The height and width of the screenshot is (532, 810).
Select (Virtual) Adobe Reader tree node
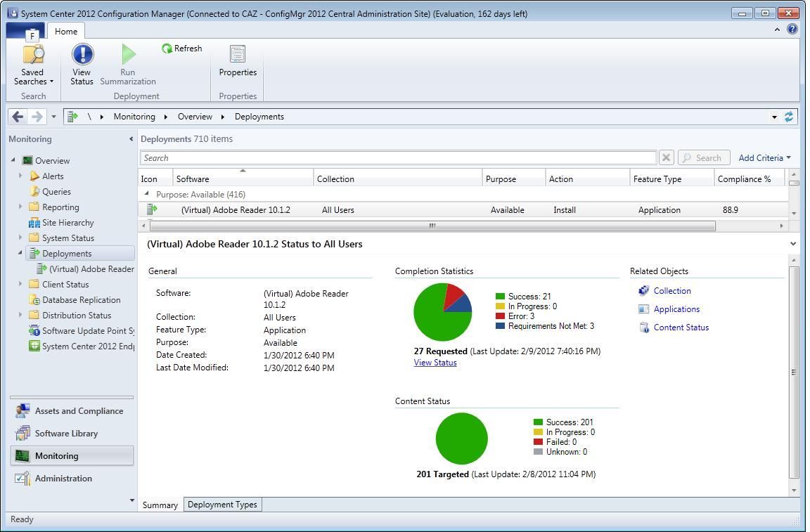(x=91, y=269)
